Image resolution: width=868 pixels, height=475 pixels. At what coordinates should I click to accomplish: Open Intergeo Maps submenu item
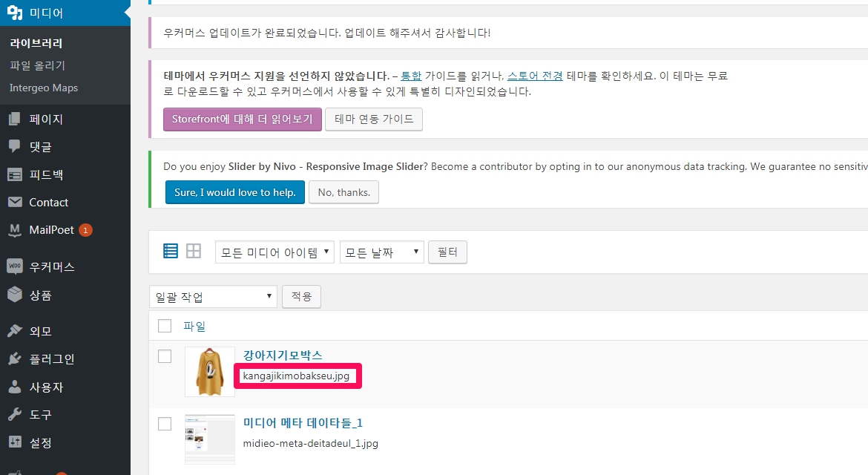44,88
